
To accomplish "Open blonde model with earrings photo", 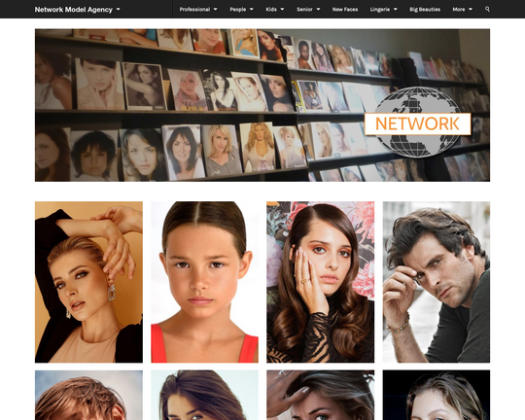I will point(88,282).
